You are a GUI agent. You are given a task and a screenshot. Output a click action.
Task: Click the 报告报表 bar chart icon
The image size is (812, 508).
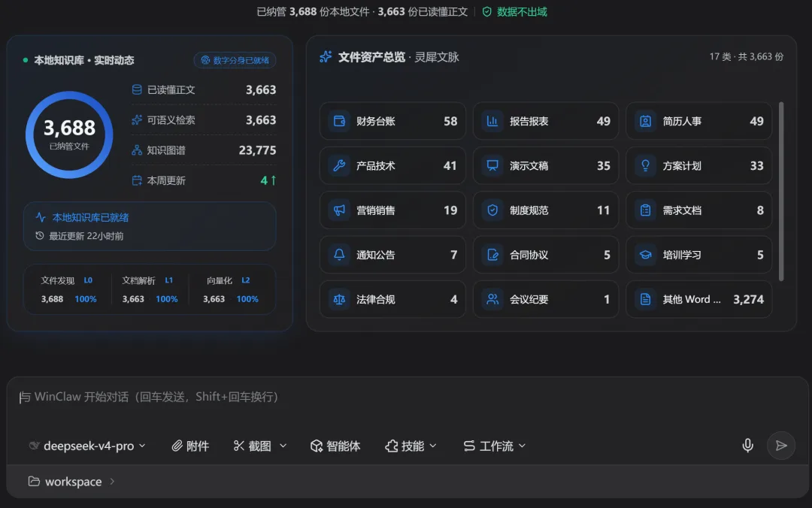(x=492, y=121)
